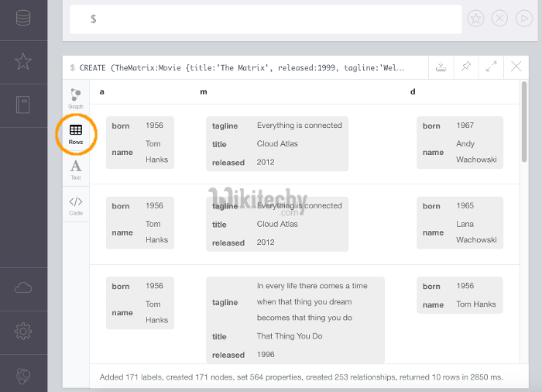
Task: Download the result using export icon
Action: [440, 67]
